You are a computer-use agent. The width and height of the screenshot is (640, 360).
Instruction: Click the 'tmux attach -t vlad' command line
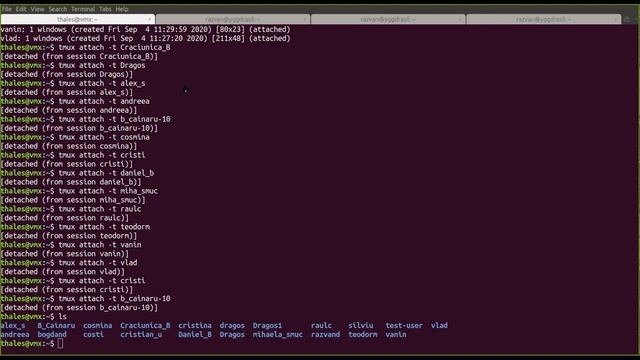point(69,263)
